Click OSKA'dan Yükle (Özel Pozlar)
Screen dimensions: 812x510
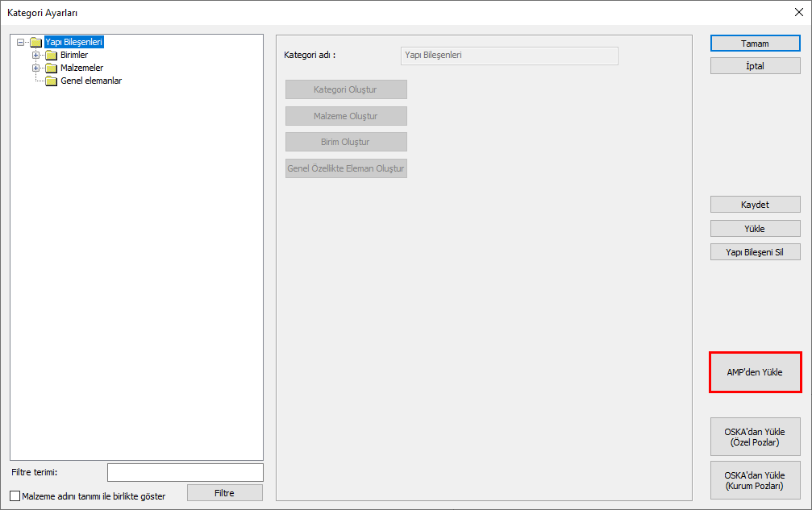click(x=755, y=437)
